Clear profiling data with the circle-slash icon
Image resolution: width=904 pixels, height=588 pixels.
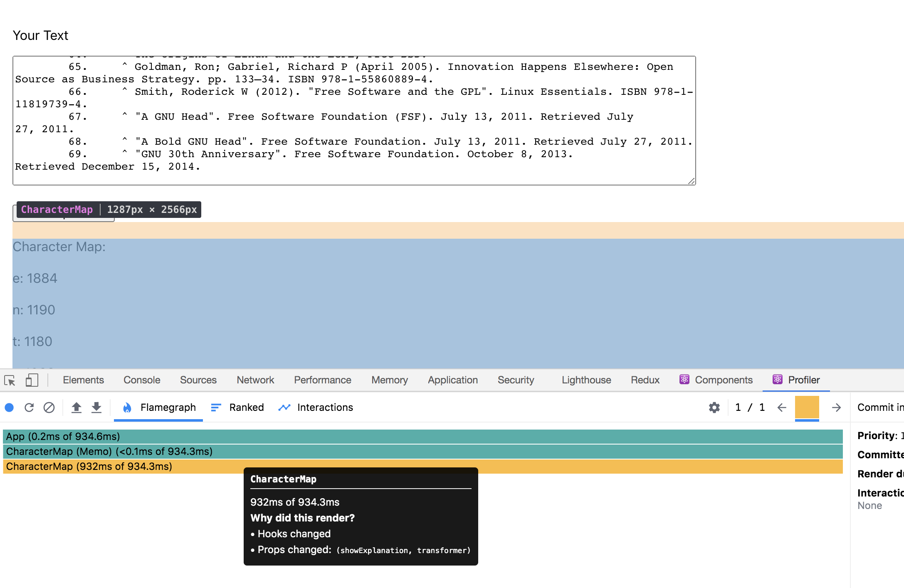click(49, 408)
